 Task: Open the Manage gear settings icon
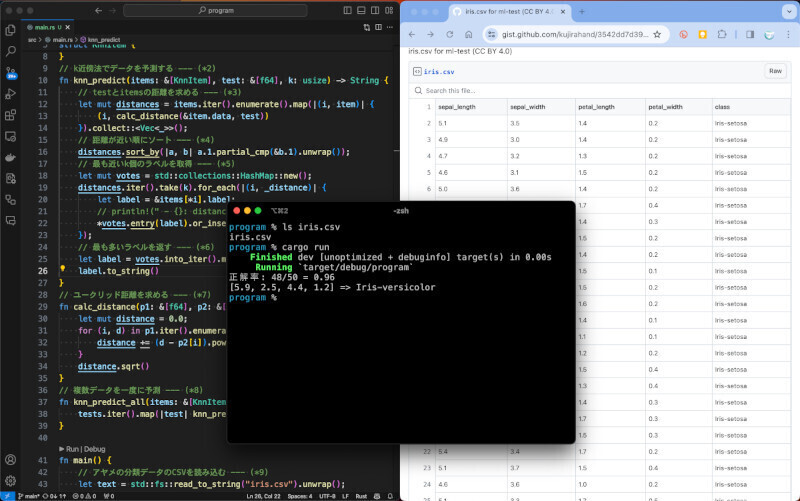[x=11, y=481]
